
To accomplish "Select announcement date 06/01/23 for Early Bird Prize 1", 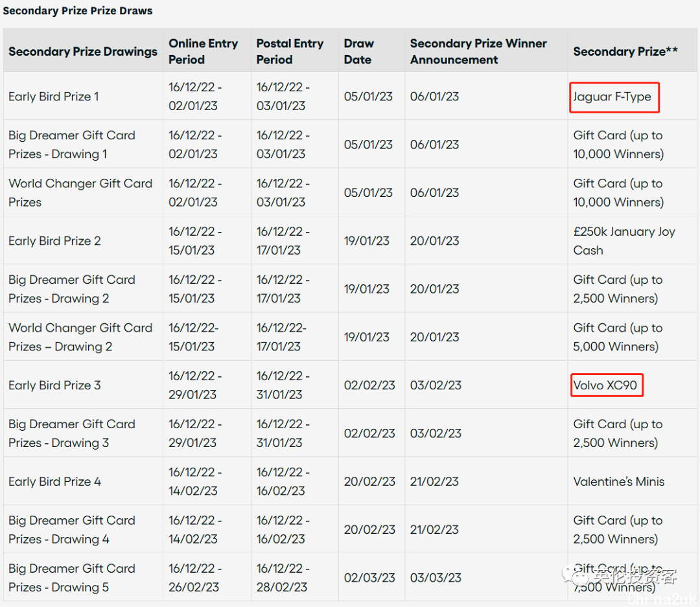I will [x=434, y=97].
